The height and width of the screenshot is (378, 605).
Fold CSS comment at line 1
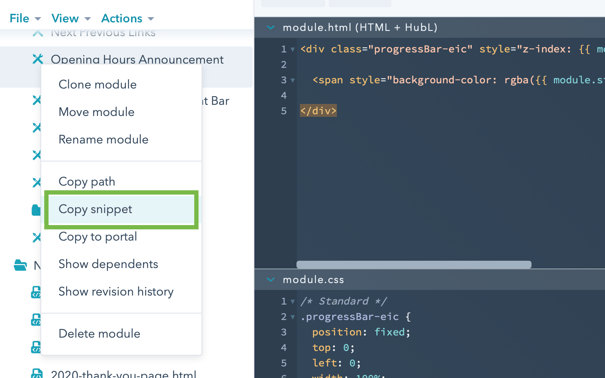coord(293,301)
